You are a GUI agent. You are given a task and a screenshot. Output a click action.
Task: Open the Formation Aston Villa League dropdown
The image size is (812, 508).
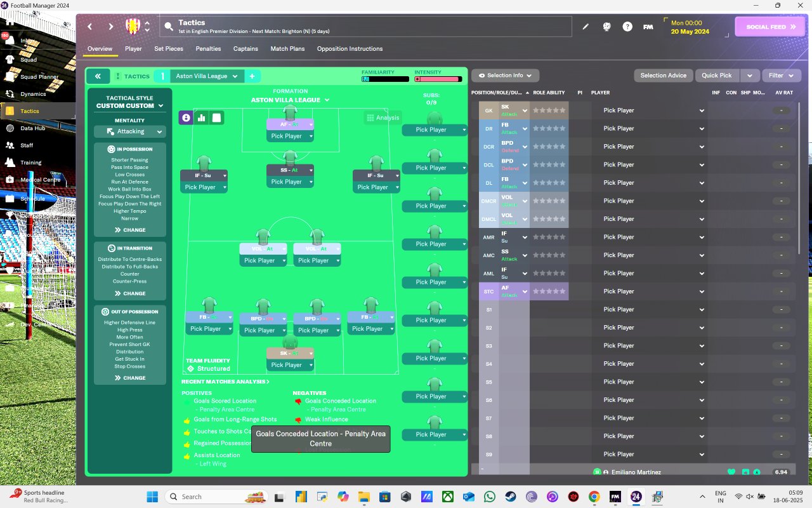pos(290,100)
